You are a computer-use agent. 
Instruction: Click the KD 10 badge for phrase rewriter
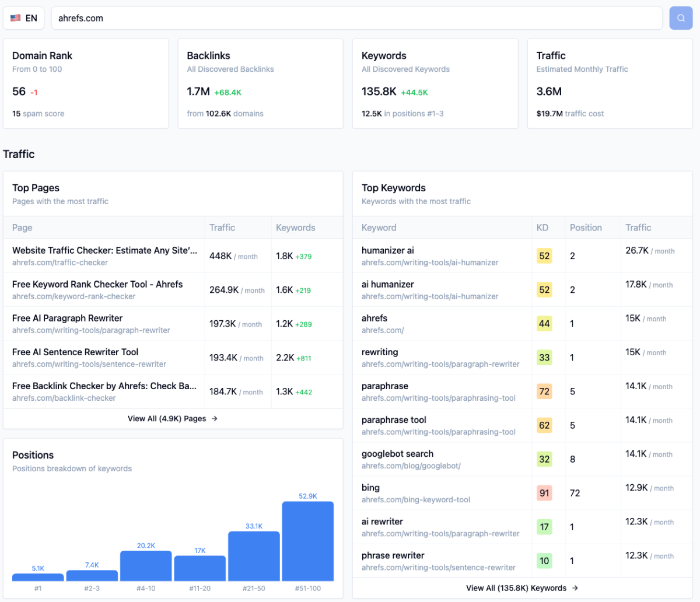[544, 561]
